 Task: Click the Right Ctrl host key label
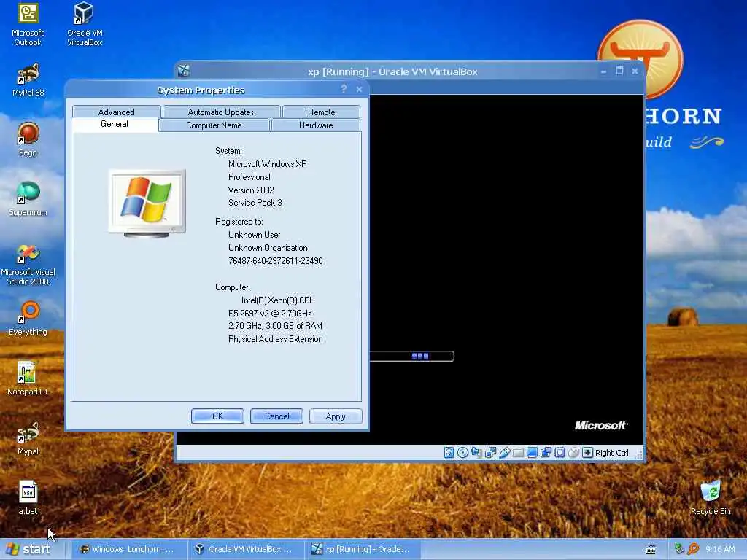[x=612, y=453]
